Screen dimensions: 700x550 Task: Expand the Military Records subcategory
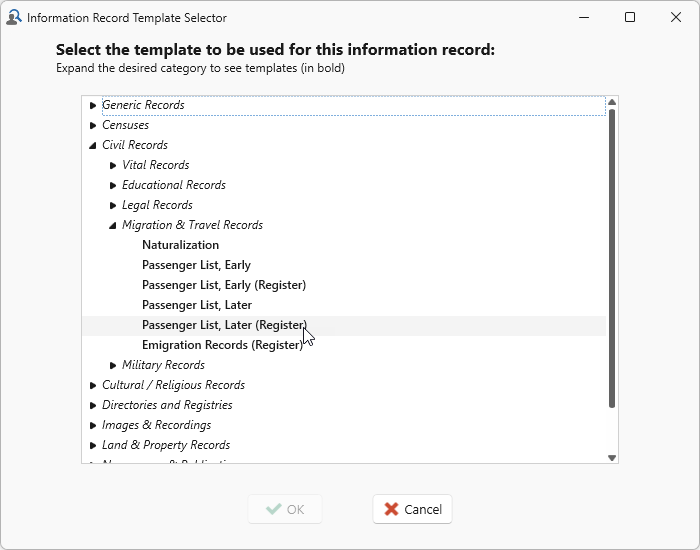(x=113, y=365)
